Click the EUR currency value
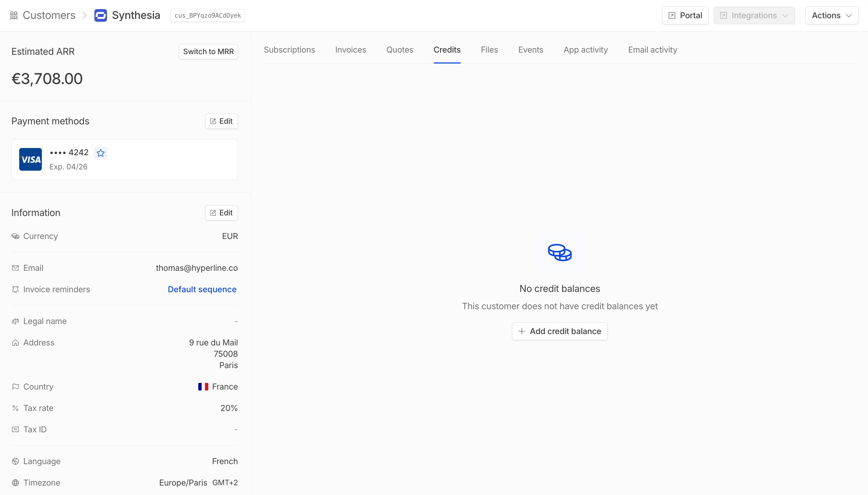The image size is (868, 495). click(x=230, y=236)
